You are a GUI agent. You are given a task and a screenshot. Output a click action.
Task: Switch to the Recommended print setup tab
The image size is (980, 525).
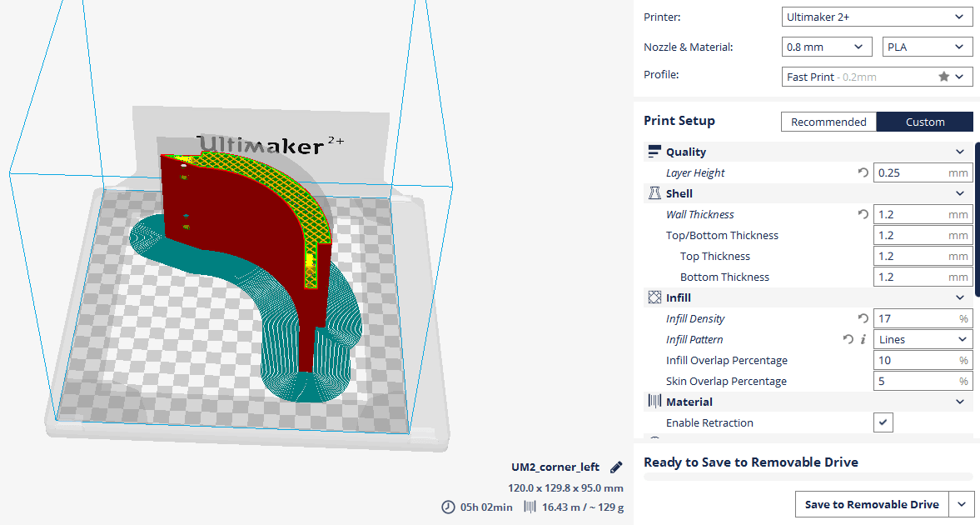[x=828, y=122]
